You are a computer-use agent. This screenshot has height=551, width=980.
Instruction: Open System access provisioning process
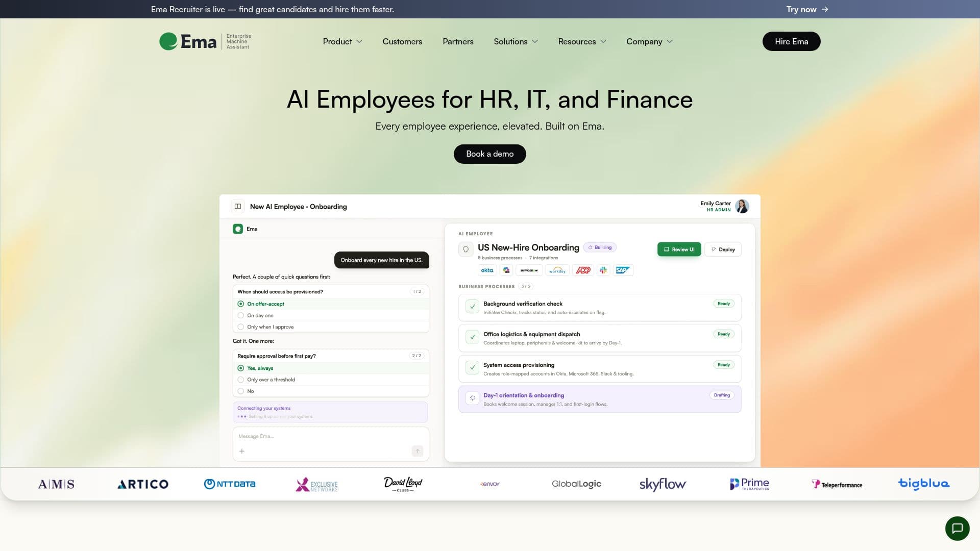[600, 369]
